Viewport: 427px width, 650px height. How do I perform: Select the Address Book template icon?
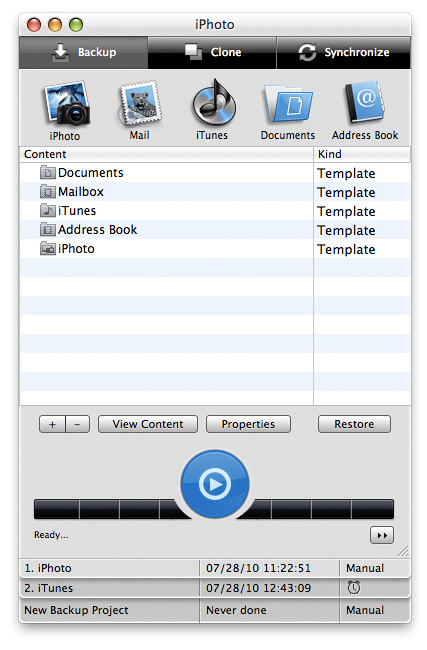(365, 103)
